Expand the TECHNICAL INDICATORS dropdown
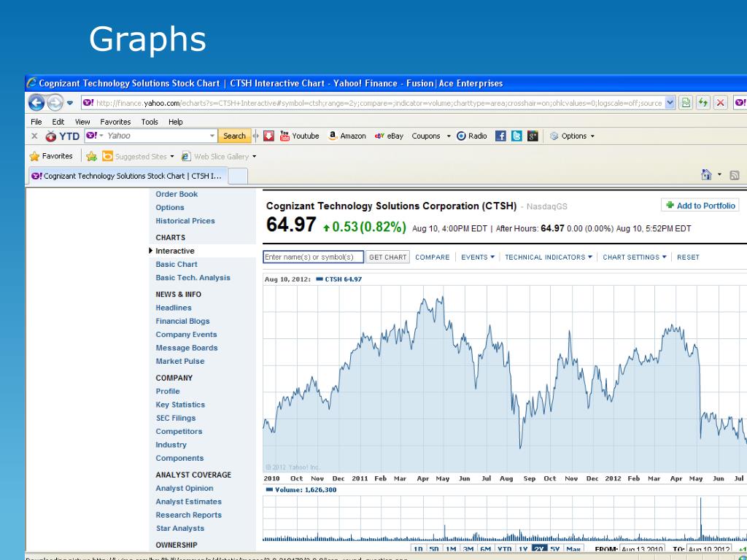This screenshot has width=747, height=560. pos(549,257)
